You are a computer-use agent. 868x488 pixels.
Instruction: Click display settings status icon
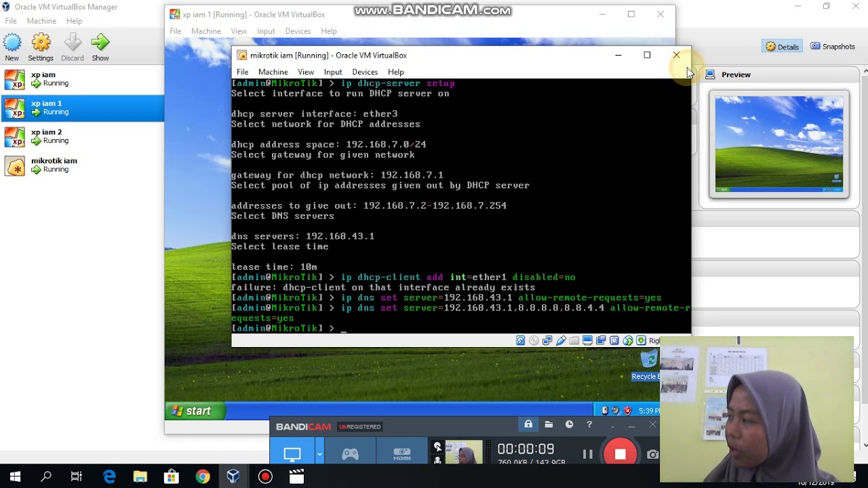[587, 341]
